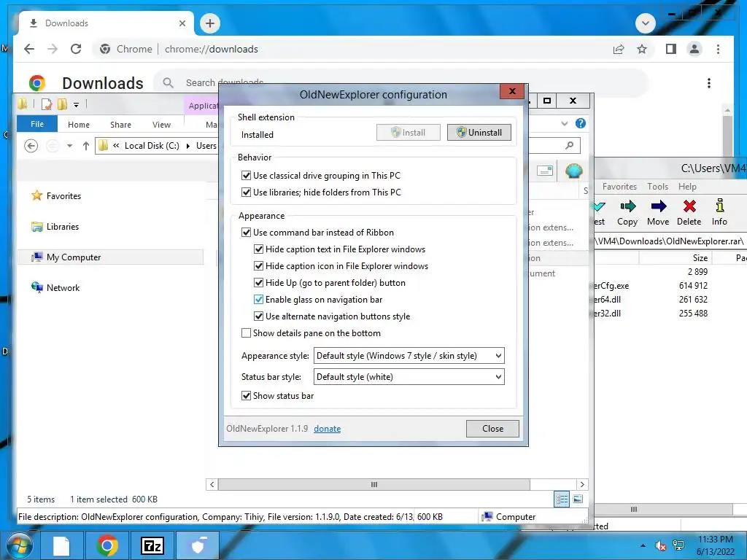Screen dimensions: 747x560
Task: Click the search magnifier in Downloads
Action: (168, 83)
